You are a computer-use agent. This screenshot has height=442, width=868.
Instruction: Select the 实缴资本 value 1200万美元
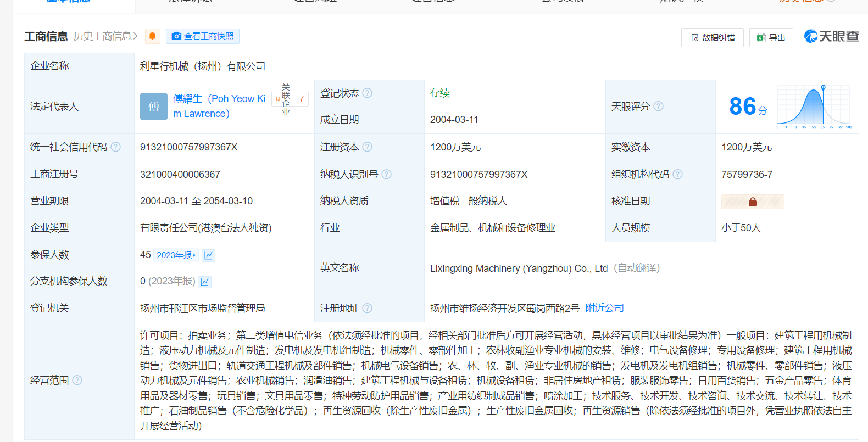click(x=747, y=147)
